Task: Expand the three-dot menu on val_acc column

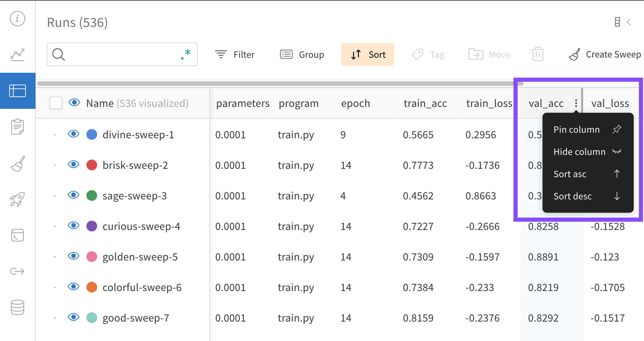Action: (x=576, y=104)
